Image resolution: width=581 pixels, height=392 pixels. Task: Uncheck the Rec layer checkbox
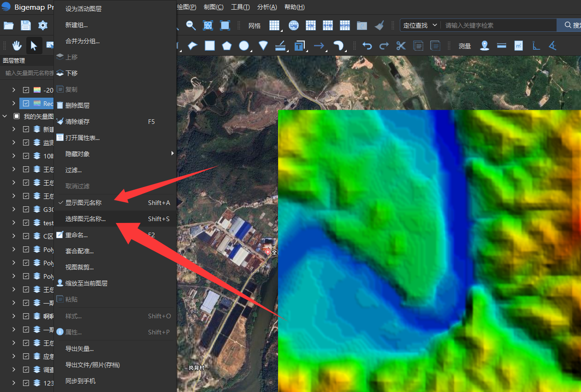(26, 104)
